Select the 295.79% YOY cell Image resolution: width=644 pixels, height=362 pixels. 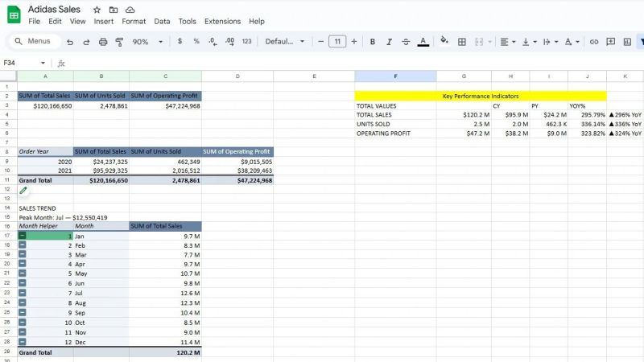pyautogui.click(x=587, y=115)
